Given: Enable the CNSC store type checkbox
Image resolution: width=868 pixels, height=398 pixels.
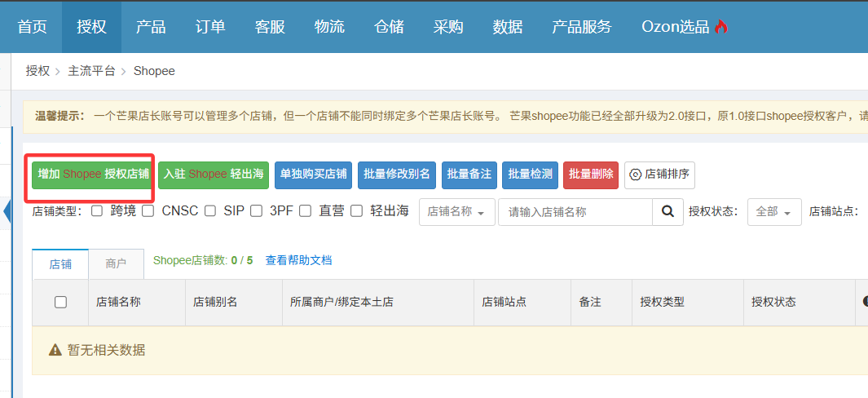Looking at the screenshot, I should point(148,211).
